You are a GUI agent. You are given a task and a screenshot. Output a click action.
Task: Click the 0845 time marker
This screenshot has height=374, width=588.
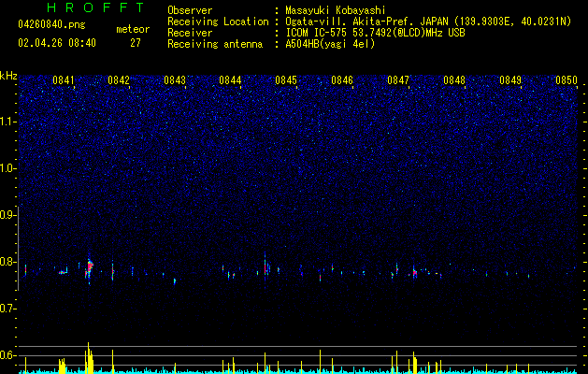[286, 80]
